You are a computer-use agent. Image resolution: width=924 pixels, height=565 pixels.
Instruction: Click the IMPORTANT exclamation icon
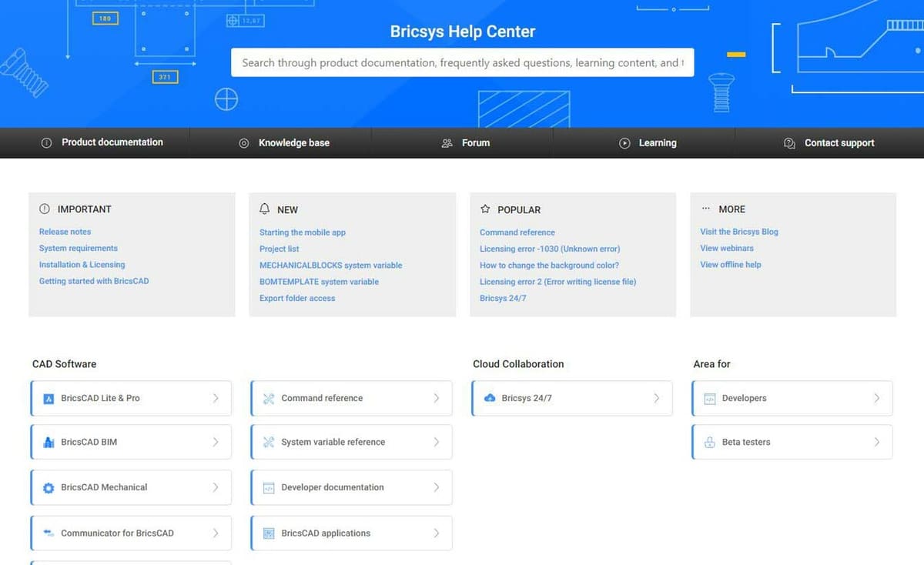pyautogui.click(x=44, y=209)
